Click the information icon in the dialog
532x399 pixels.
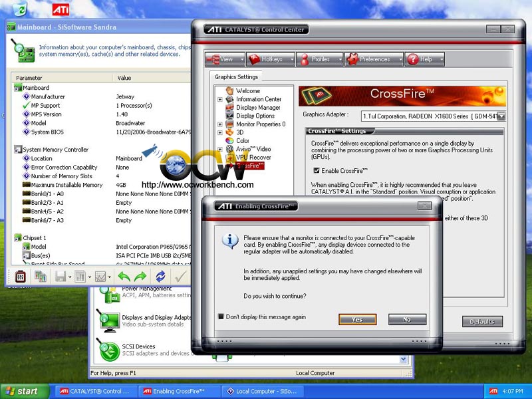pyautogui.click(x=230, y=241)
